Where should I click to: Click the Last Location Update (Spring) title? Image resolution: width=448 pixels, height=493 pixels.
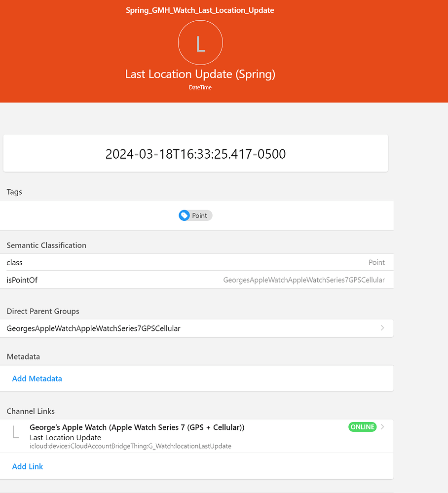click(200, 74)
